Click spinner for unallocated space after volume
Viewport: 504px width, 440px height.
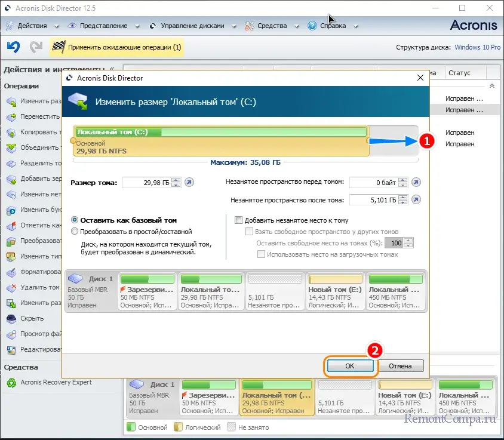point(402,200)
